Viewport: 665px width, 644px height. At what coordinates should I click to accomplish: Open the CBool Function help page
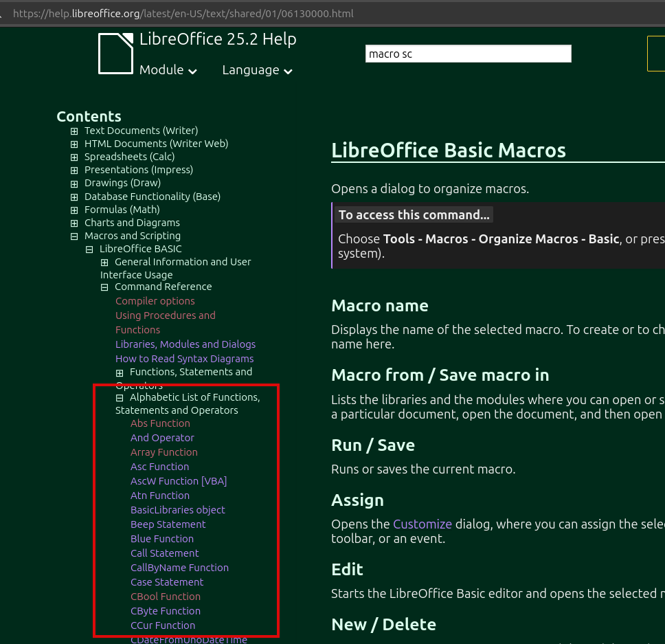[166, 597]
